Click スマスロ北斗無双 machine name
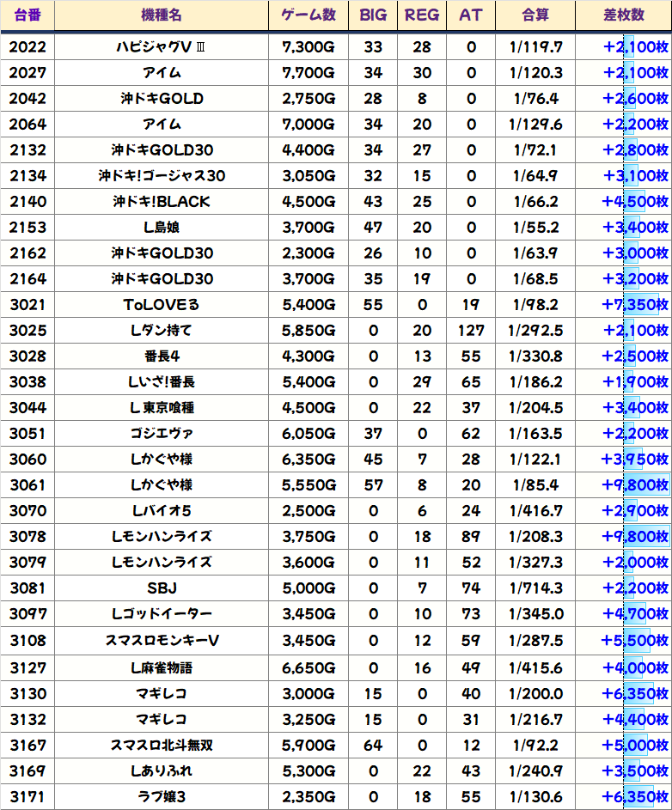672x810 pixels. (162, 746)
